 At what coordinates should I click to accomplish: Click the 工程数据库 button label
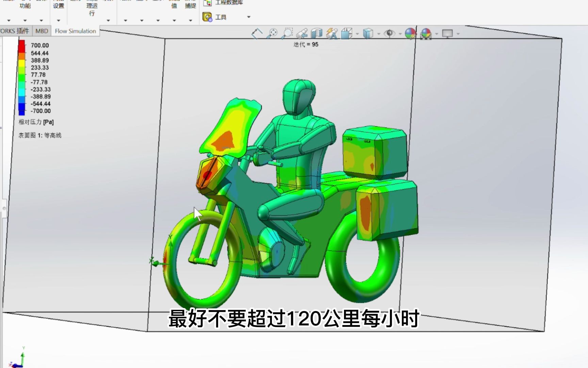pyautogui.click(x=229, y=3)
